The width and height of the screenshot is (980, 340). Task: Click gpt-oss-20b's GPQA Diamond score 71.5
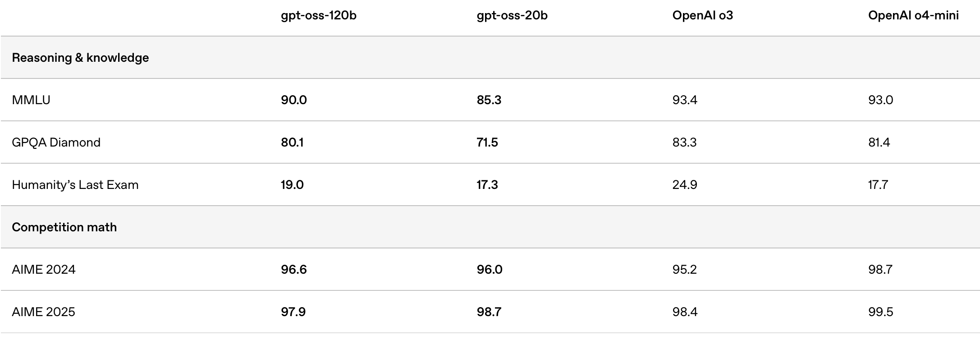[487, 142]
